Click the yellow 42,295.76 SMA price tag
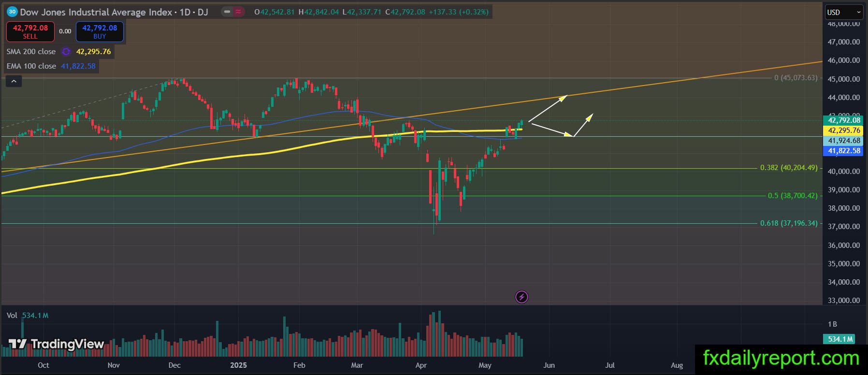 click(844, 130)
